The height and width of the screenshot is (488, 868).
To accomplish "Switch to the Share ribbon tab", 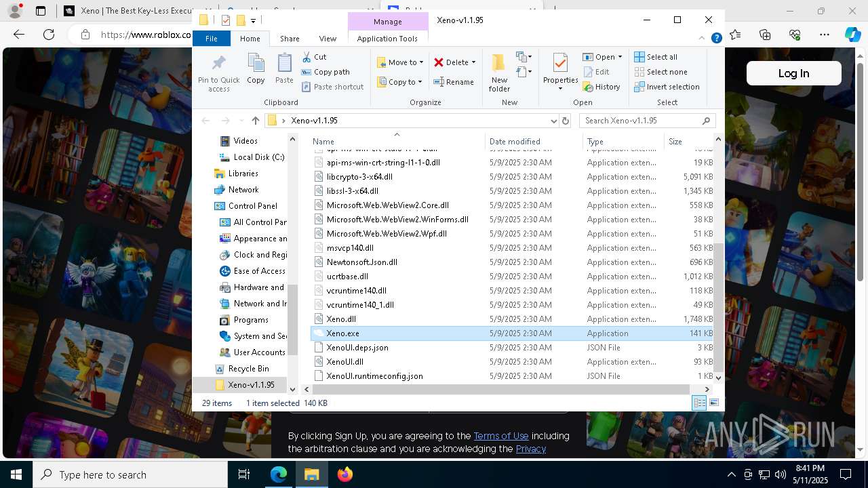I will coord(290,39).
